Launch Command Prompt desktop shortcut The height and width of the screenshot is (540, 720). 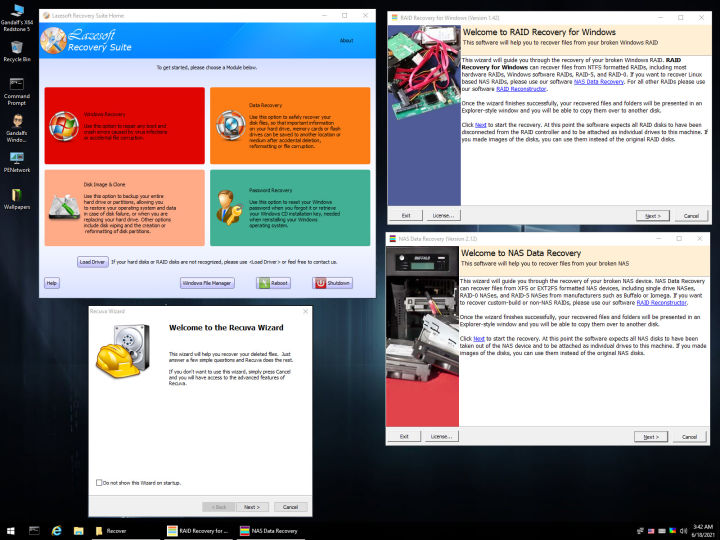[17, 91]
